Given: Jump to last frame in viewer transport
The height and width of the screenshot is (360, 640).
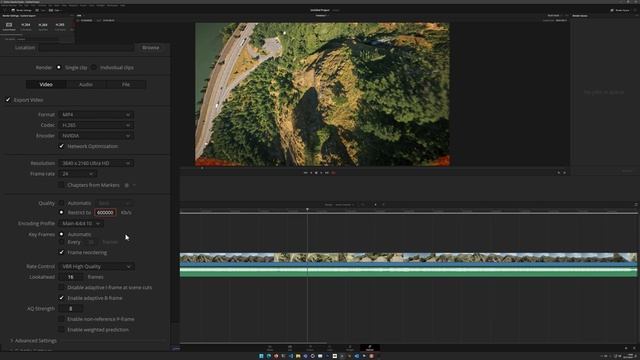Looking at the screenshot, I should [327, 173].
